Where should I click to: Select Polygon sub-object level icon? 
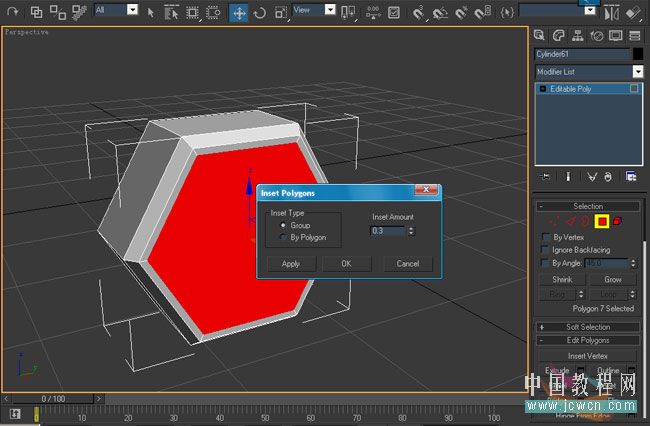[x=602, y=221]
